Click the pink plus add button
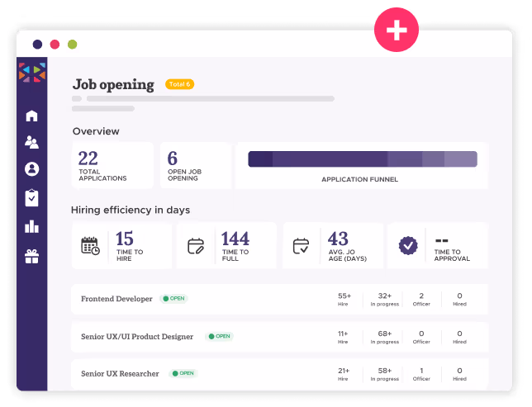This screenshot has height=407, width=532. click(x=397, y=30)
